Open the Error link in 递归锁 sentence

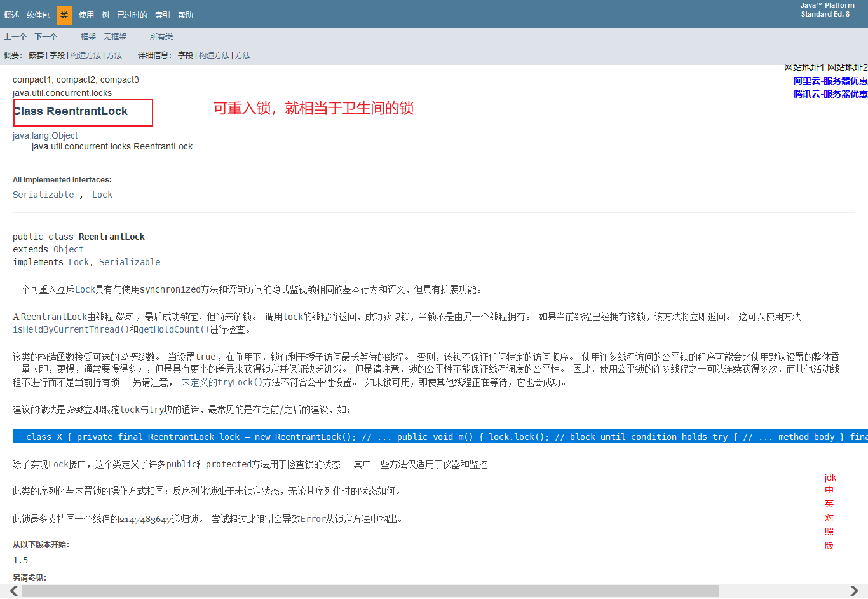pos(313,519)
